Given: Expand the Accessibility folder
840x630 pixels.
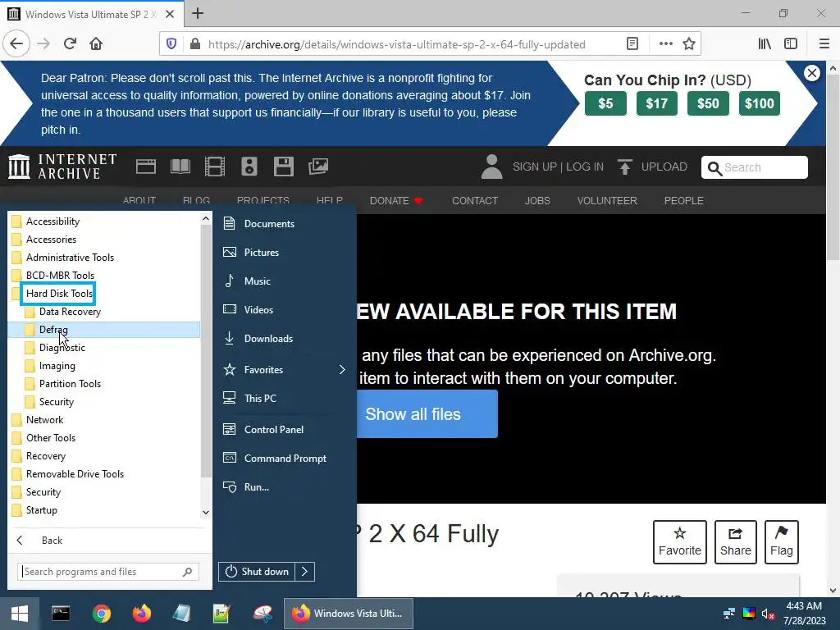Looking at the screenshot, I should click(104, 221).
